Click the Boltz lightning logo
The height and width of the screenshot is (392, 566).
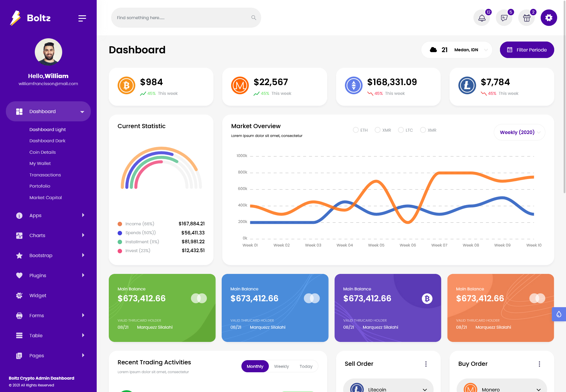(15, 18)
